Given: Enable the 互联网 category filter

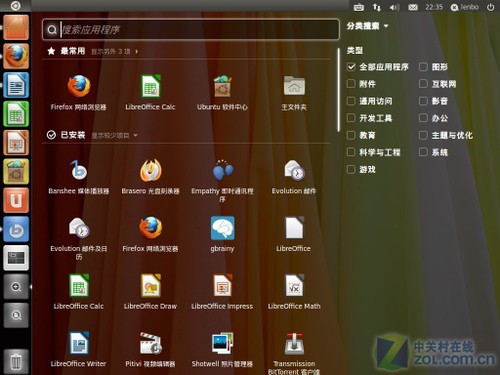Looking at the screenshot, I should click(423, 84).
